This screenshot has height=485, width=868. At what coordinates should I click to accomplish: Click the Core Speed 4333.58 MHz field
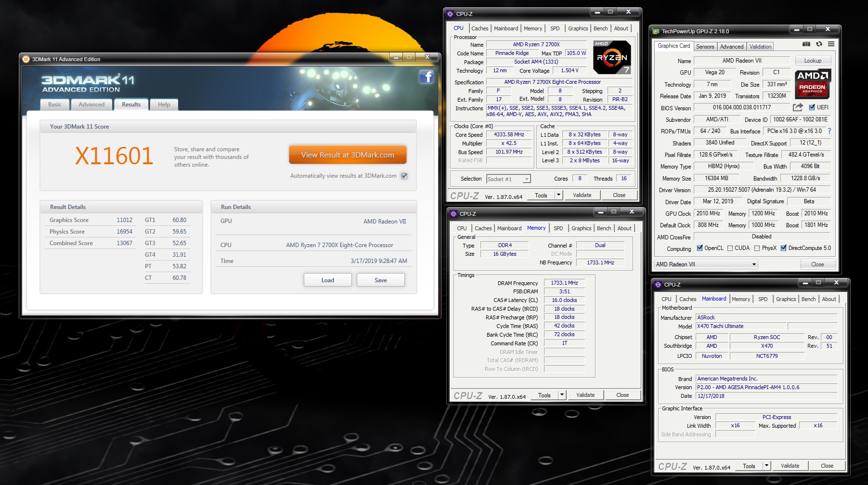click(x=509, y=135)
